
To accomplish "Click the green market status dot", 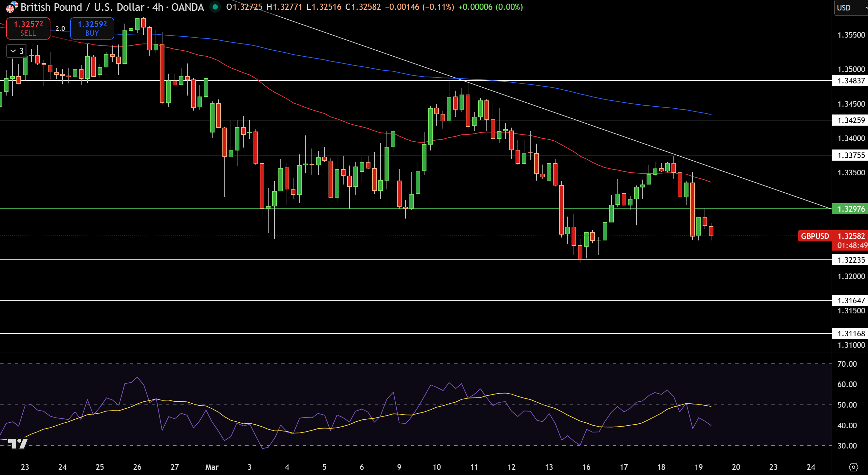I will coord(215,7).
